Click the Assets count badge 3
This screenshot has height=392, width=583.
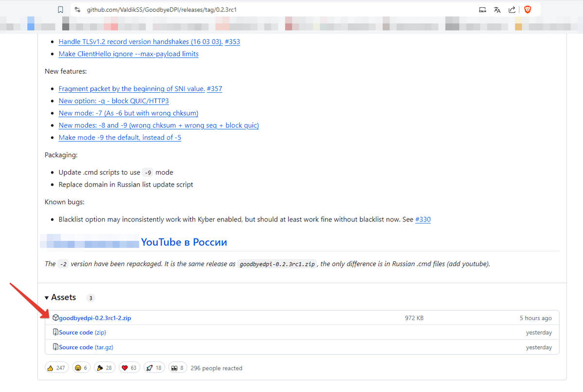coord(90,298)
